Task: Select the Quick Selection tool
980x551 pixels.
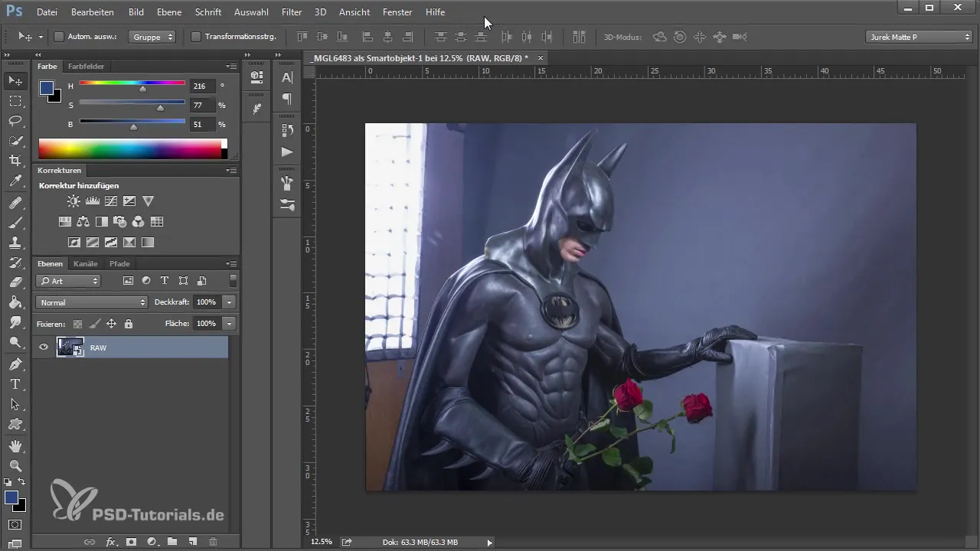Action: [x=15, y=141]
